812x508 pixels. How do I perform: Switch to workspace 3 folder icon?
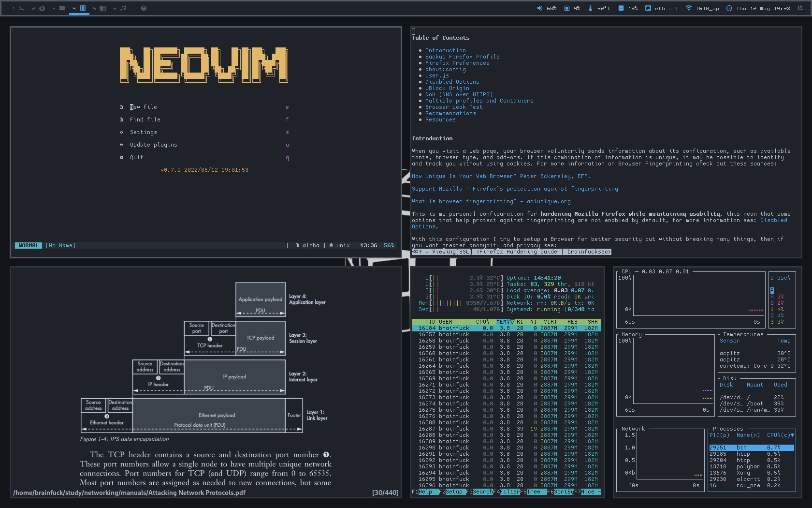point(62,8)
